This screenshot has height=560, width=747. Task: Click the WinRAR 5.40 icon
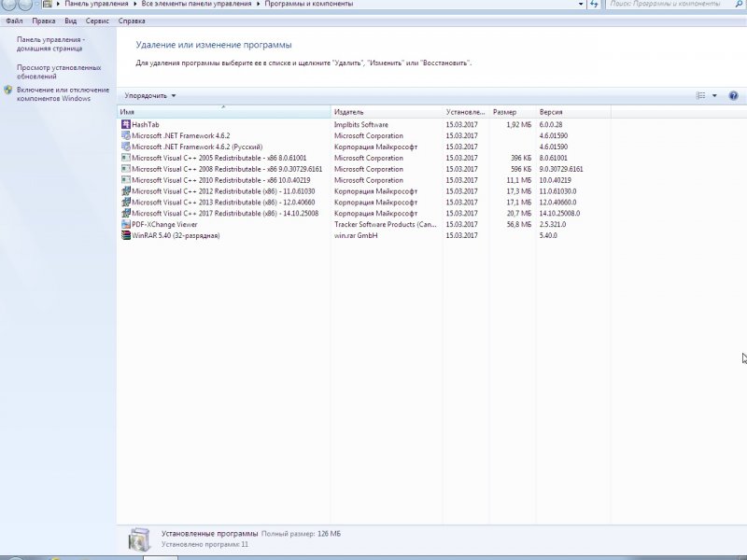(x=126, y=235)
